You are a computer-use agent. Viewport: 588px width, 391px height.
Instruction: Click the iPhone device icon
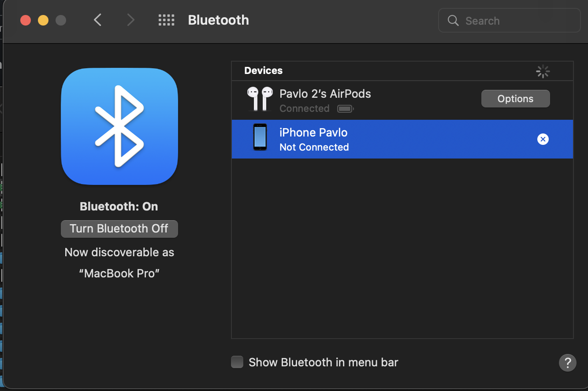(260, 137)
